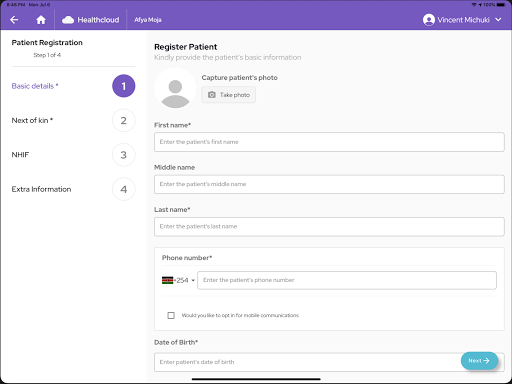Screen dimensions: 512x384
Task: Open the home icon in header
Action: [x=41, y=20]
